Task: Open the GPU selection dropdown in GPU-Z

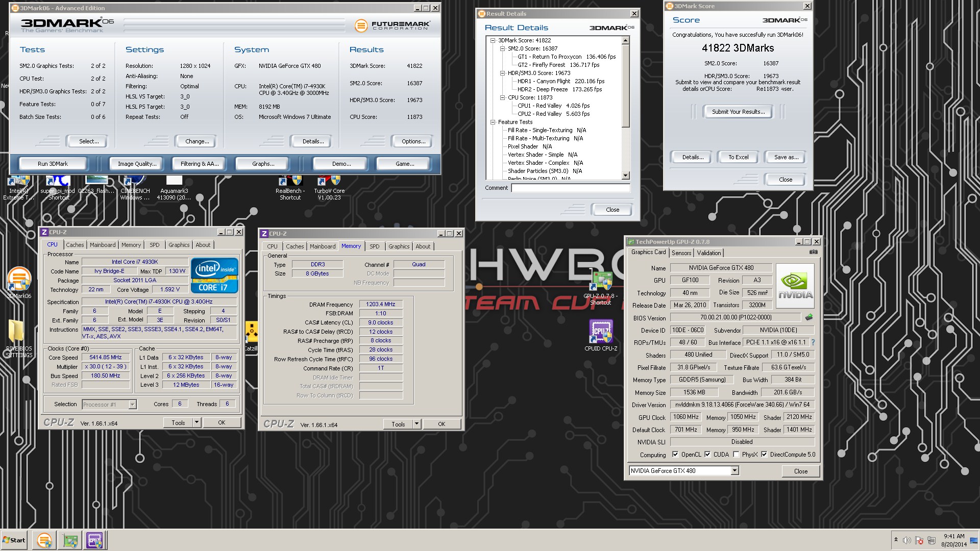Action: (x=734, y=471)
